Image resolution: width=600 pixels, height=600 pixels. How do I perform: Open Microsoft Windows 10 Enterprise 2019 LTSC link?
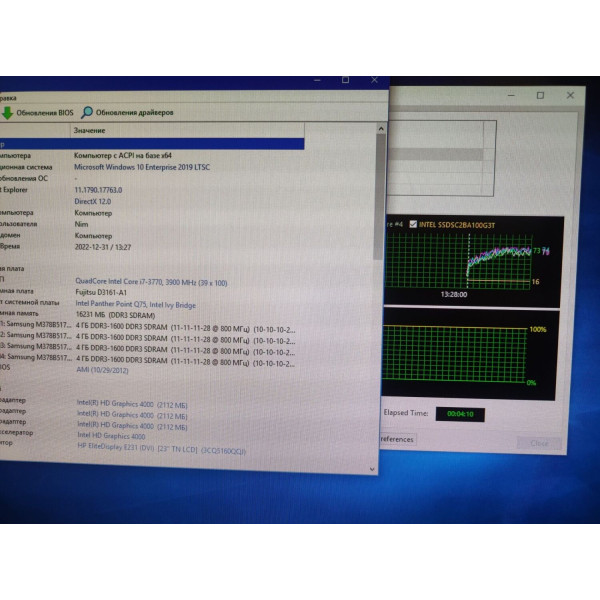pos(142,167)
